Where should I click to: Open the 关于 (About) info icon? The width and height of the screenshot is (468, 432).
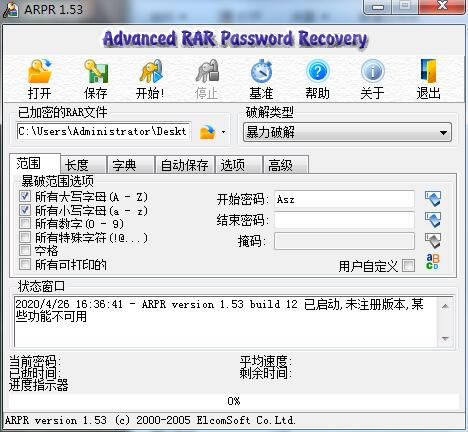(x=373, y=70)
